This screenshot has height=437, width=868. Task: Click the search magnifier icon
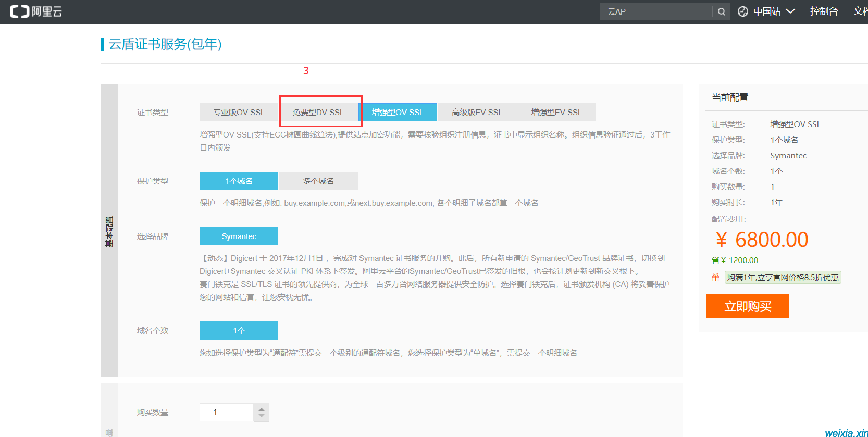click(x=721, y=11)
